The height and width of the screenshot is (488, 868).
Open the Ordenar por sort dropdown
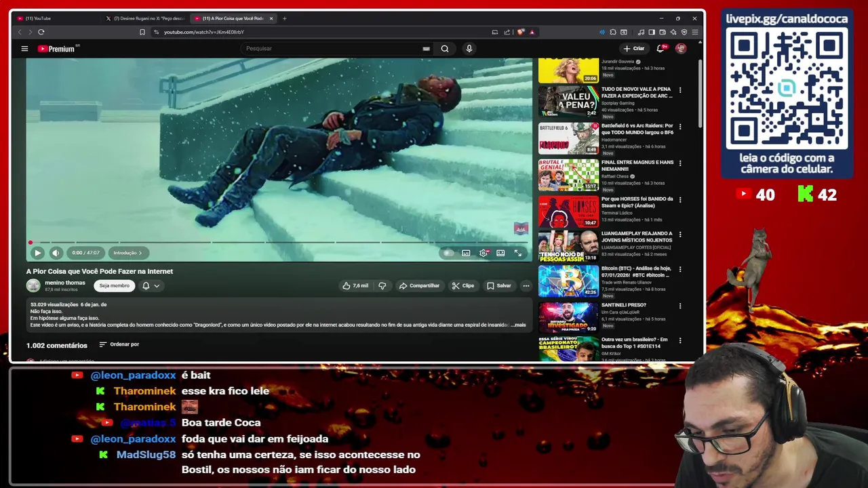tap(119, 344)
